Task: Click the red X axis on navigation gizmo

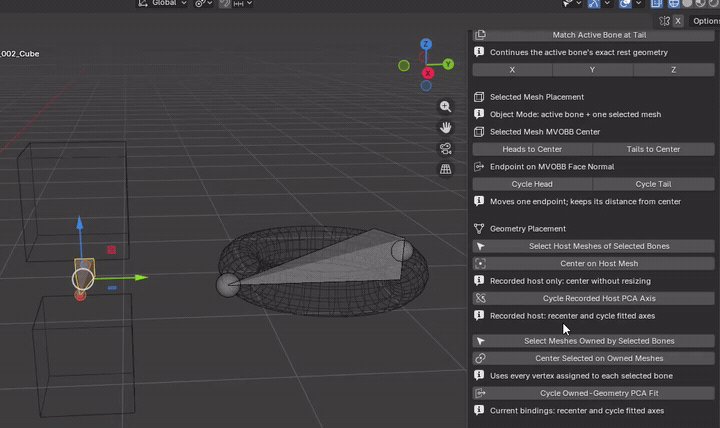Action: coord(428,73)
